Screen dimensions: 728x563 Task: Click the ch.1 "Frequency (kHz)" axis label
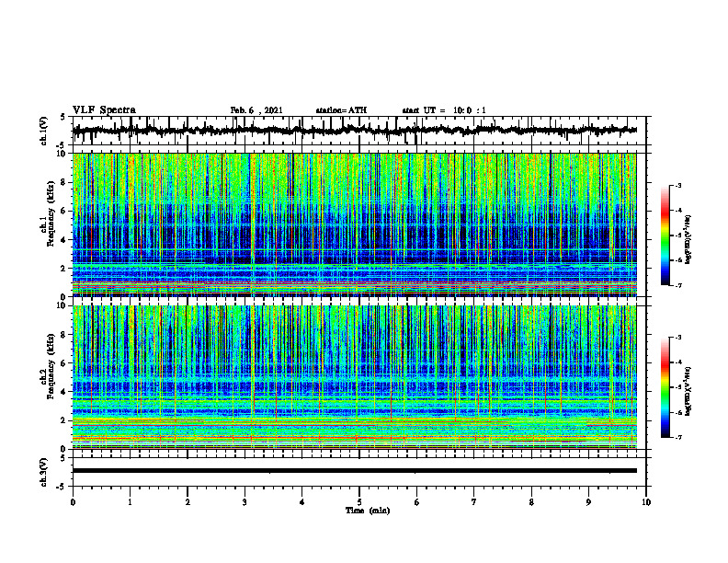[x=51, y=213]
